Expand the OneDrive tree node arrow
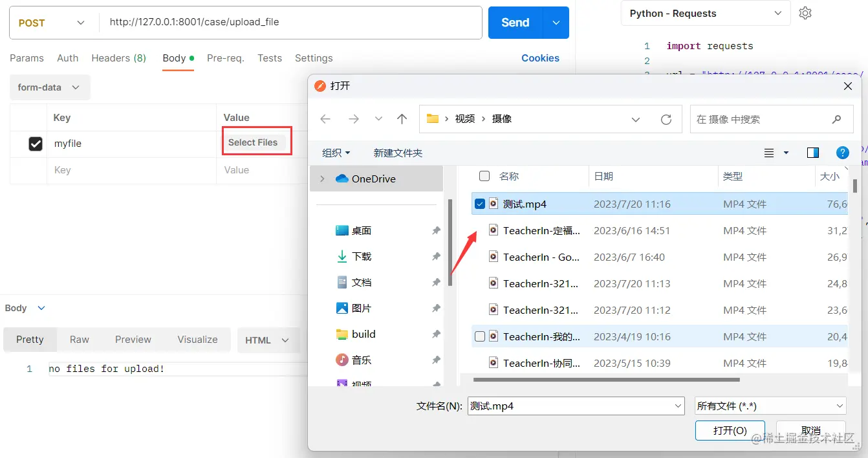The height and width of the screenshot is (458, 868). 322,179
